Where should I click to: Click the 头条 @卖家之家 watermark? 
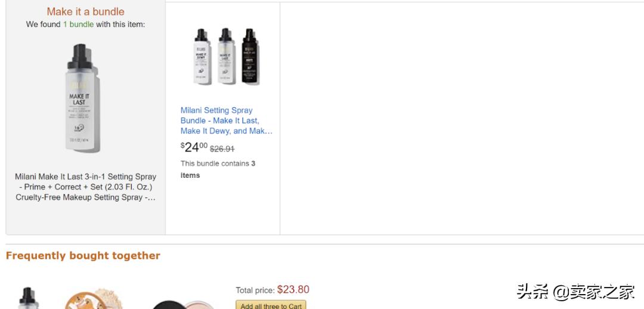coord(575,292)
